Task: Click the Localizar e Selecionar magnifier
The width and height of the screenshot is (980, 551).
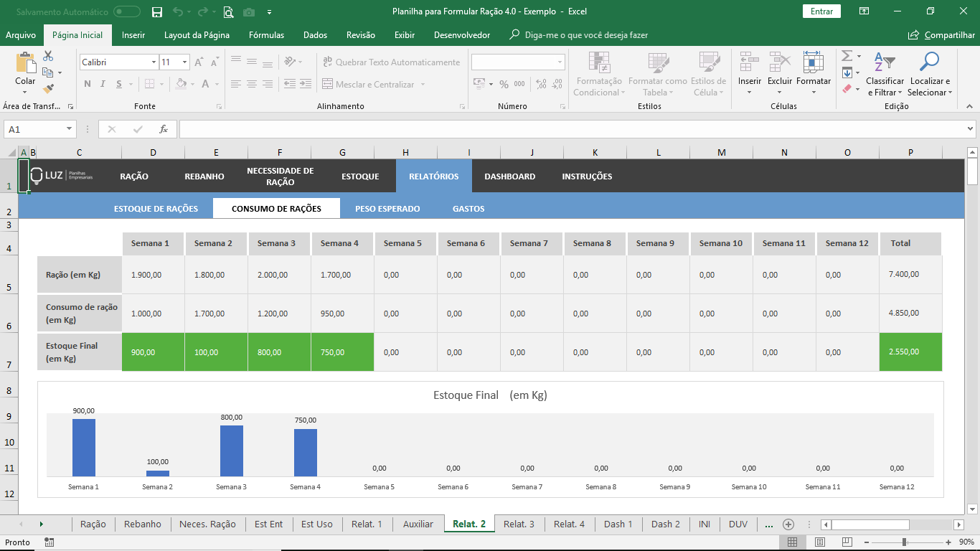Action: (929, 62)
